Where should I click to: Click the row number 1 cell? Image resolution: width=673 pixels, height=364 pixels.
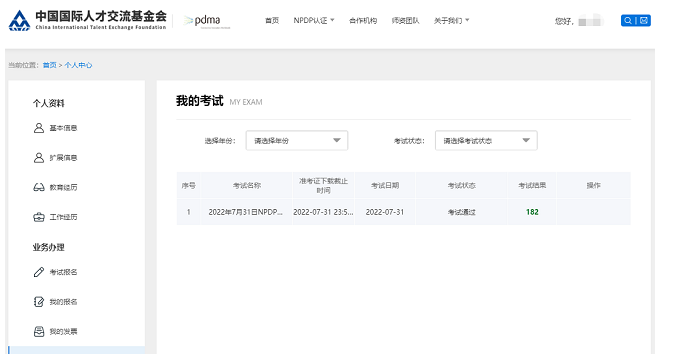click(x=188, y=212)
